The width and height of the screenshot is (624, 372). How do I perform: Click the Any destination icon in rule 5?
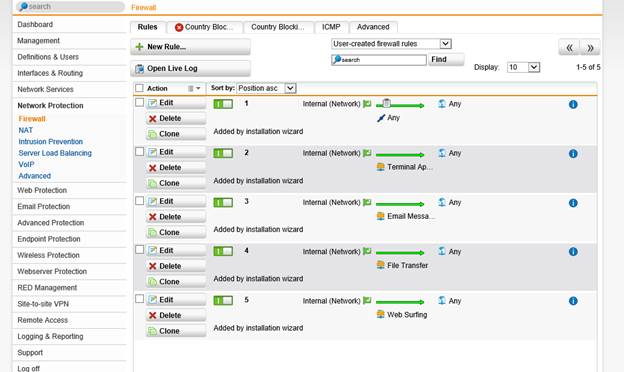pos(442,301)
